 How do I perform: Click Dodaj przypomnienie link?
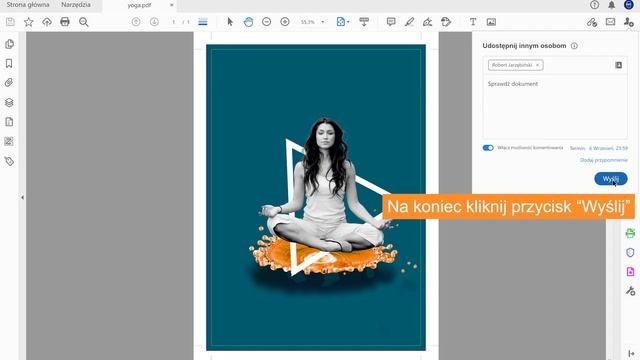coord(604,160)
